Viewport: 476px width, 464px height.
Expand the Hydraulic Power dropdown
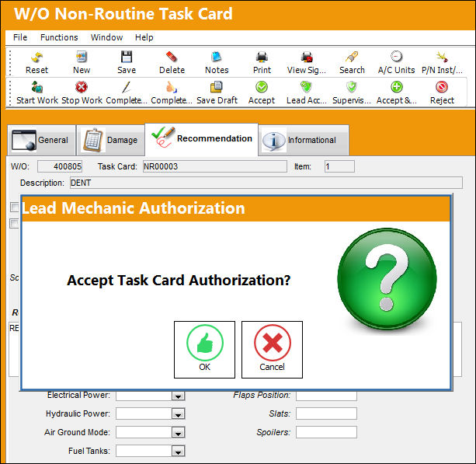tap(178, 413)
